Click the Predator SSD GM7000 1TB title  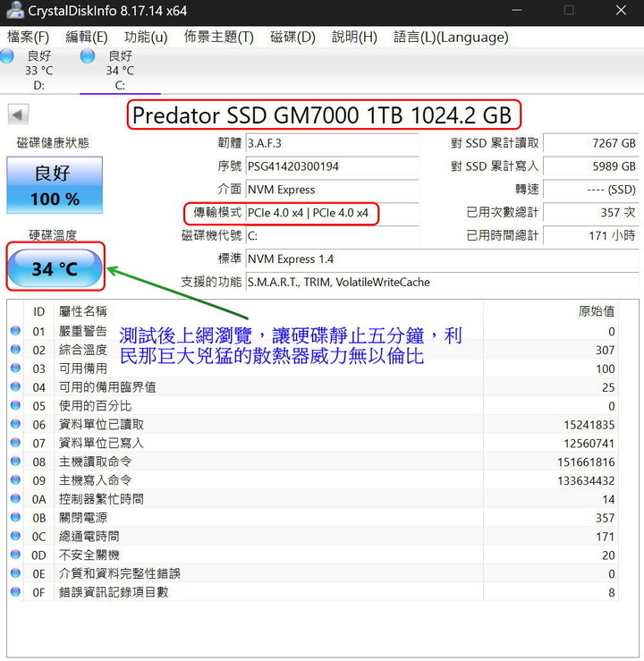pos(322,115)
